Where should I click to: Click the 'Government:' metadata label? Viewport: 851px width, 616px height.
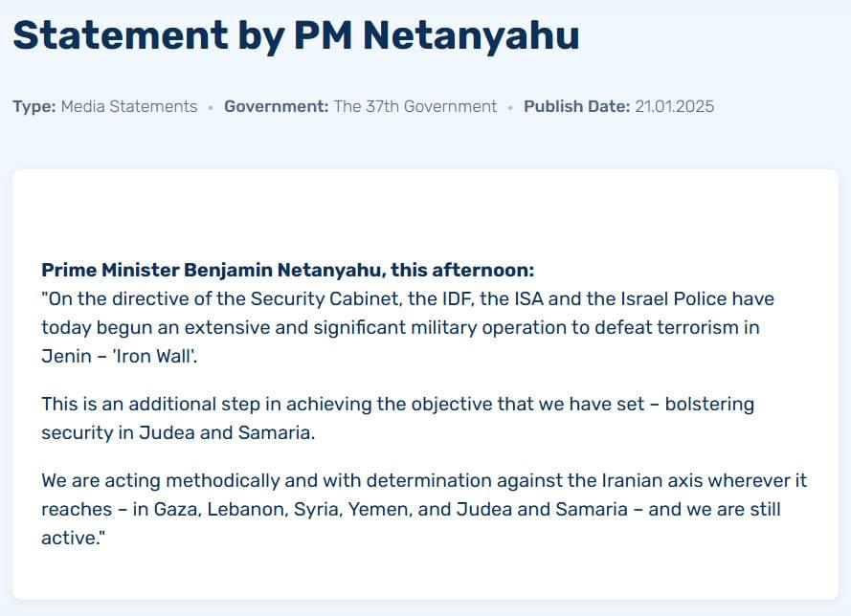[277, 106]
